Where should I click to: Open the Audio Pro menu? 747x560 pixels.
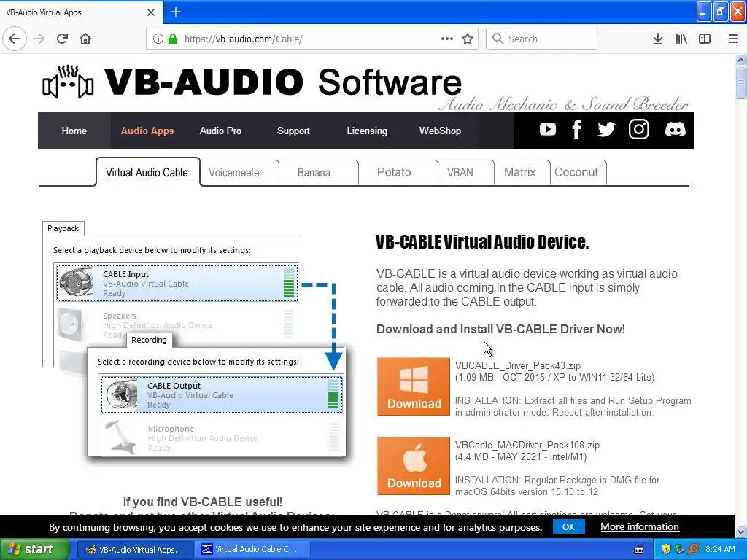click(220, 131)
